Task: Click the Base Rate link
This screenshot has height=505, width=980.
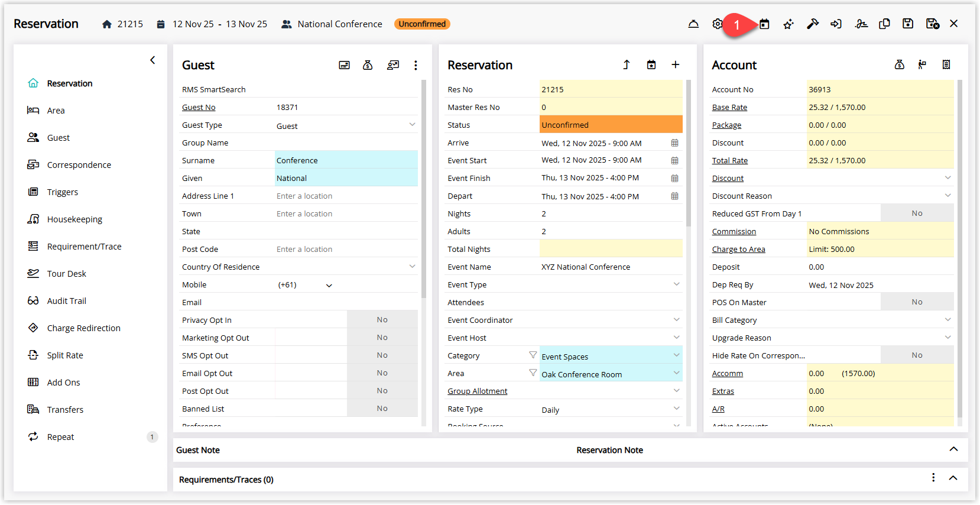Action: (x=729, y=108)
